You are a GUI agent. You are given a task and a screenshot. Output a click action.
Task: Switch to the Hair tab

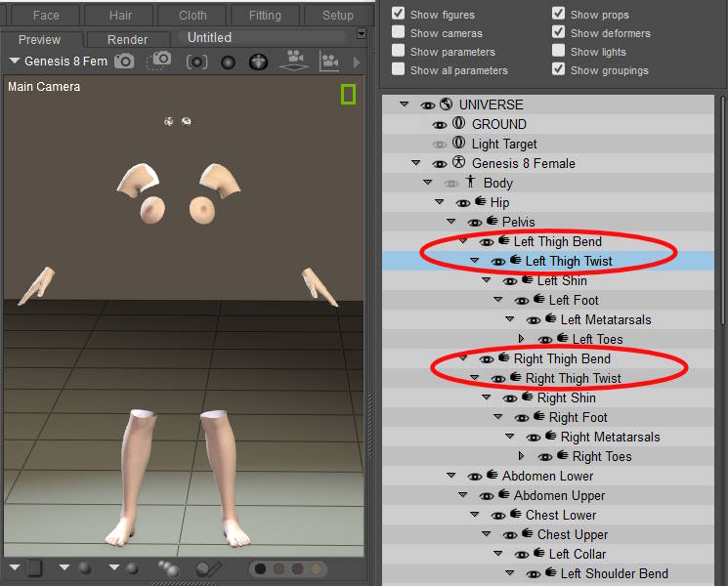click(x=120, y=16)
